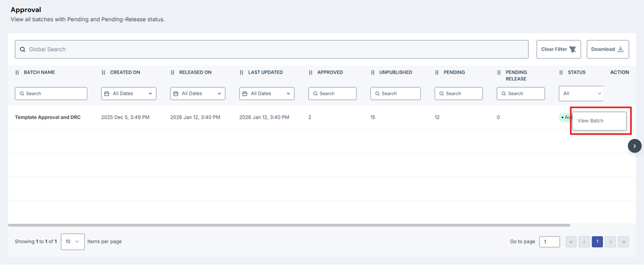Click the Pending Release search field
The width and height of the screenshot is (644, 265).
521,94
